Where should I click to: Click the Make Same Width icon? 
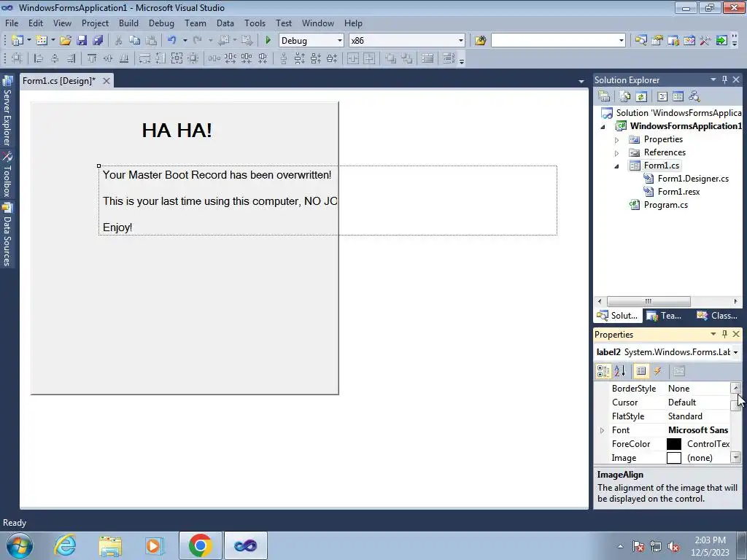click(144, 58)
